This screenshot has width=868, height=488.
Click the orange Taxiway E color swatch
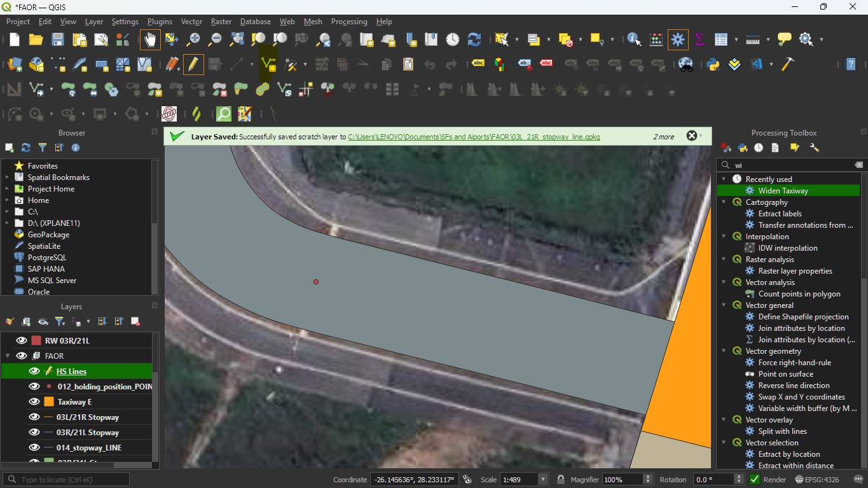pos(49,402)
